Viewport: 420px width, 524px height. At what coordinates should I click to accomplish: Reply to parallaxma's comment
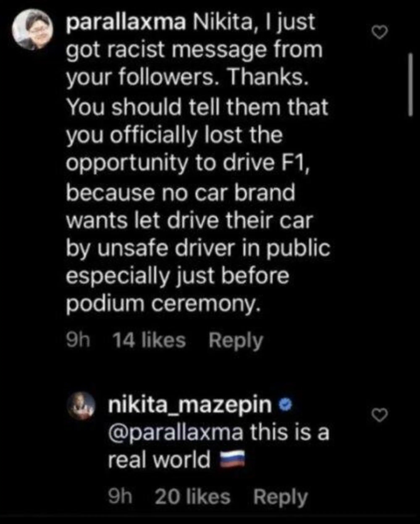click(236, 341)
